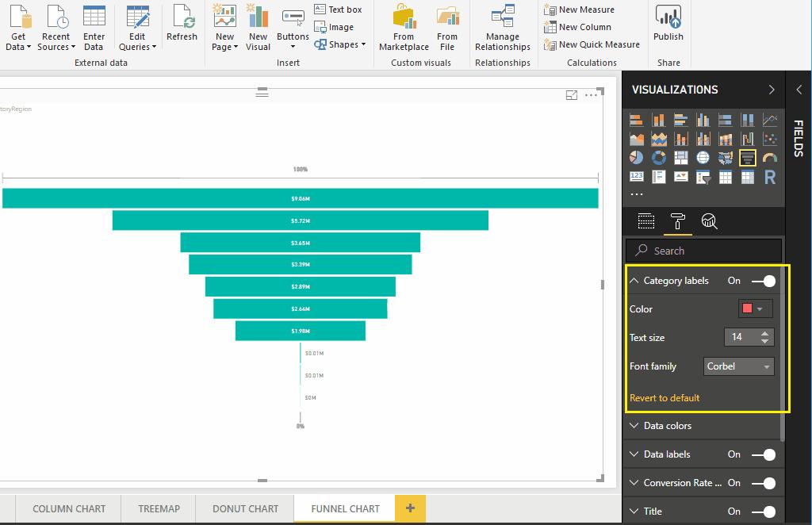
Task: Click Revert to default link
Action: click(x=665, y=397)
